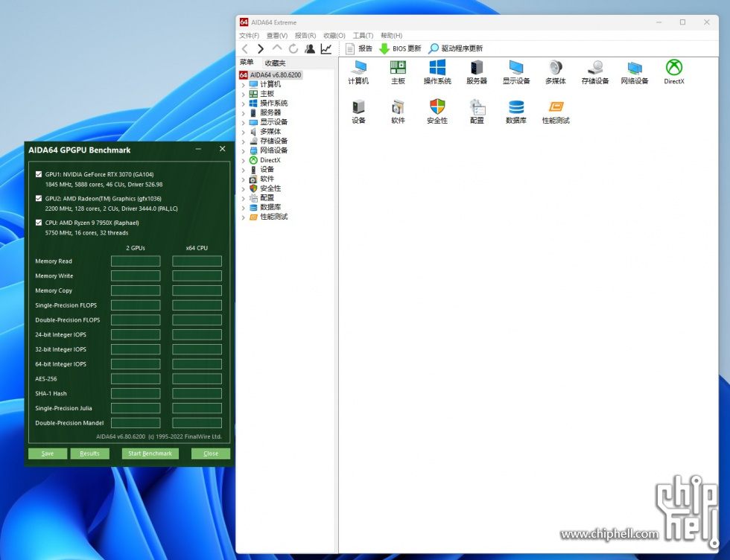Viewport: 730px width, 560px height.
Task: Open the Computer (计算机) icon in main pane
Action: [x=358, y=72]
